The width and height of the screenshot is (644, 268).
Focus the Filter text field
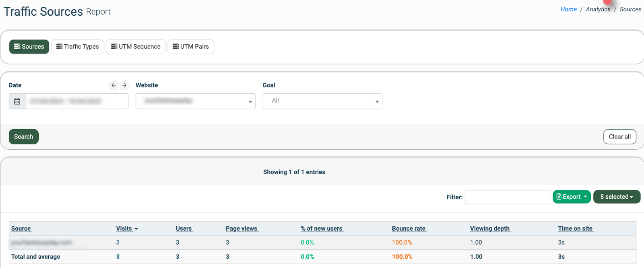tap(507, 197)
